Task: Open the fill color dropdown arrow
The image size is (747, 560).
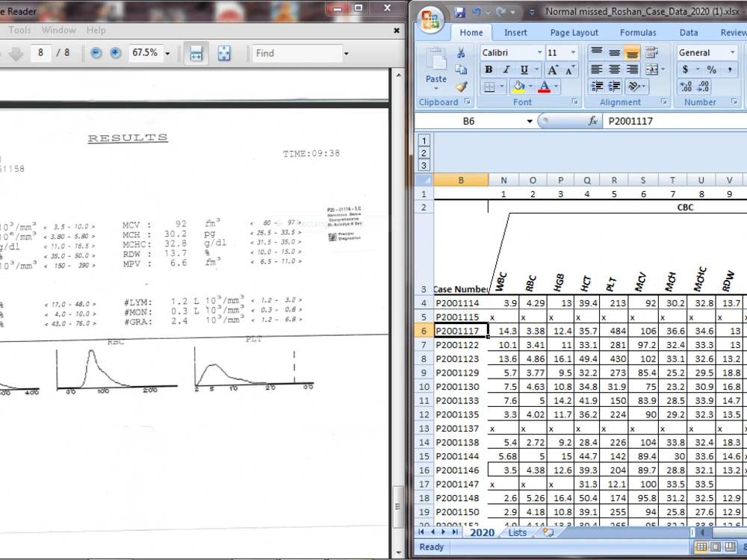Action: [x=530, y=87]
